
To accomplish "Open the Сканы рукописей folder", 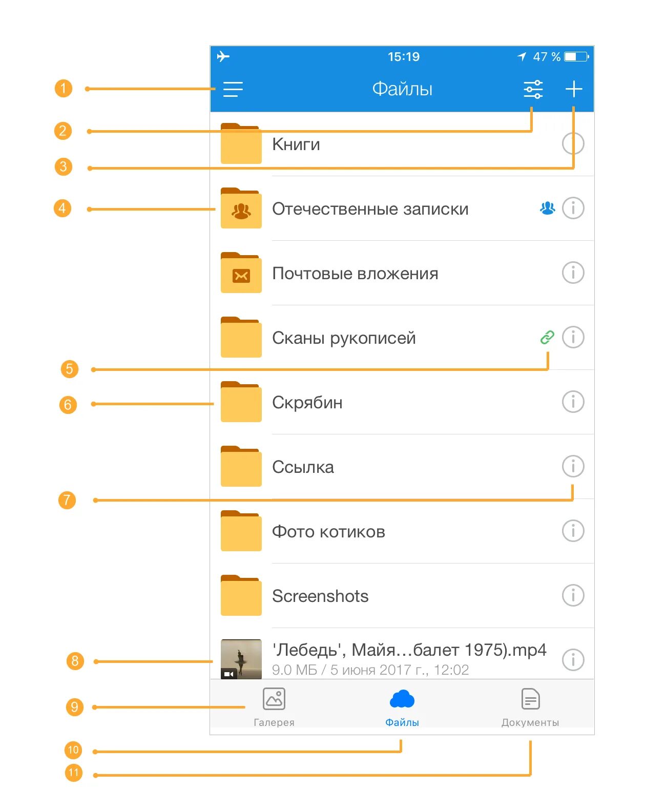I will (343, 338).
